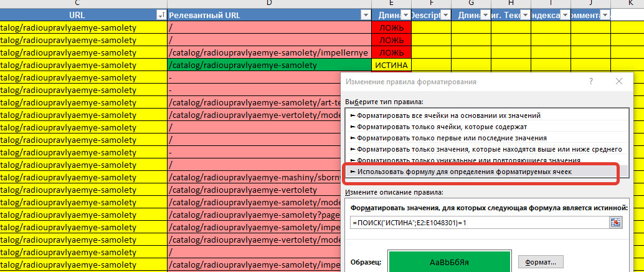
Task: Open the cell range selector icon beside the formula
Action: coord(616,223)
